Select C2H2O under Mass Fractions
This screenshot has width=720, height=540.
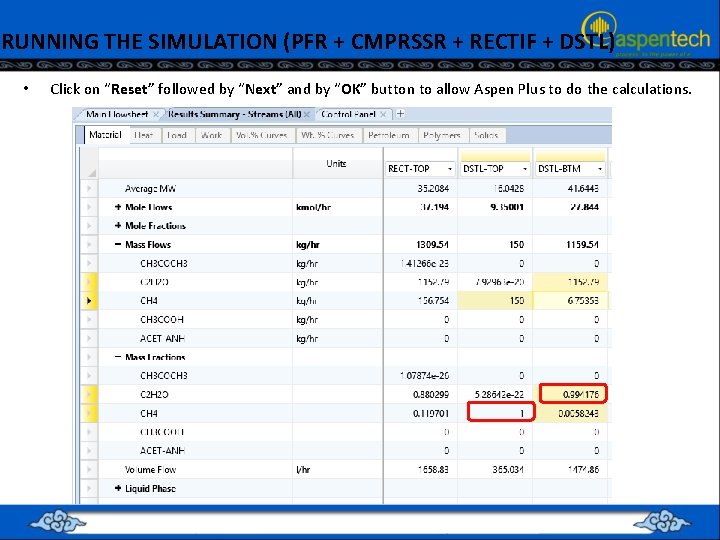click(x=154, y=394)
